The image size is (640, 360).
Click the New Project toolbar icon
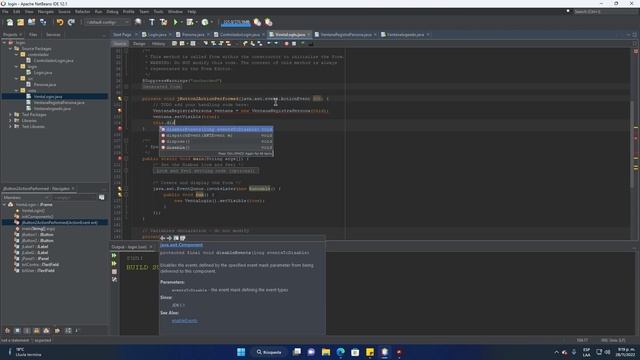coord(20,22)
